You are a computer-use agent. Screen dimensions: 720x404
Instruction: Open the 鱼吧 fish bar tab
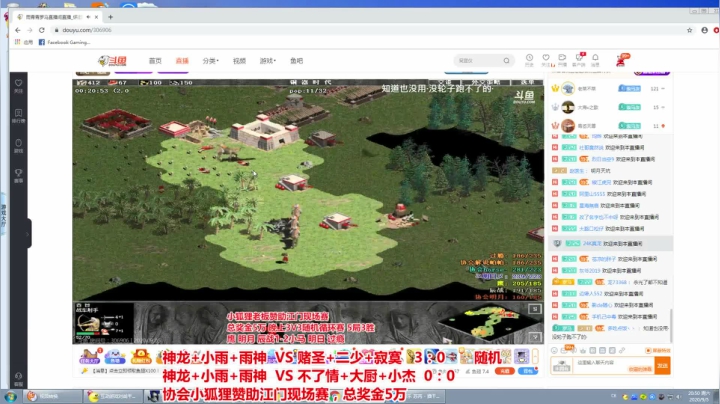[297, 61]
